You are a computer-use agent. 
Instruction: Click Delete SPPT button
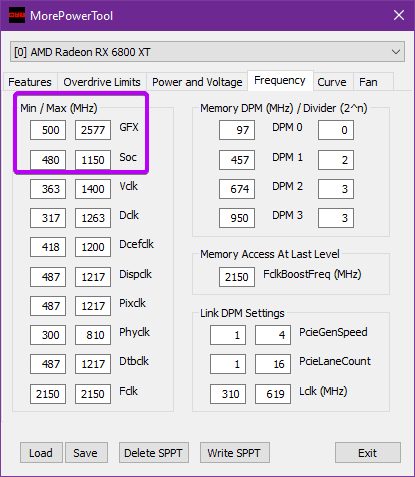tap(154, 453)
